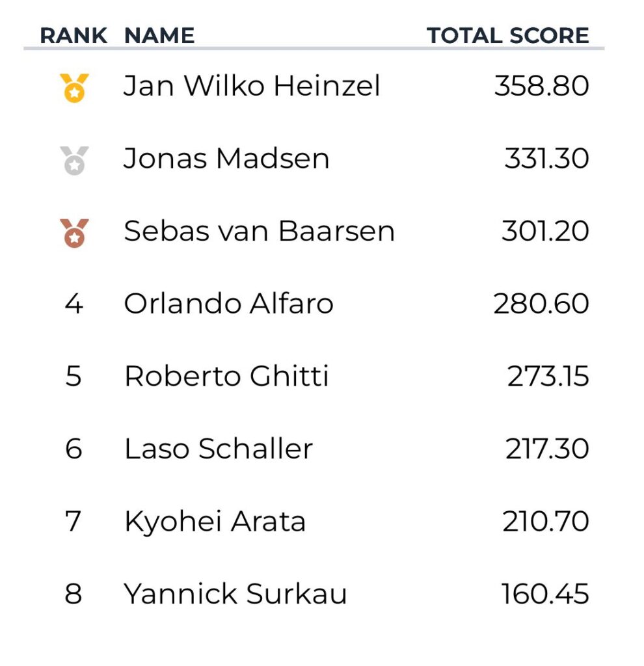Click the gold medal icon
The image size is (644, 666).
74,87
